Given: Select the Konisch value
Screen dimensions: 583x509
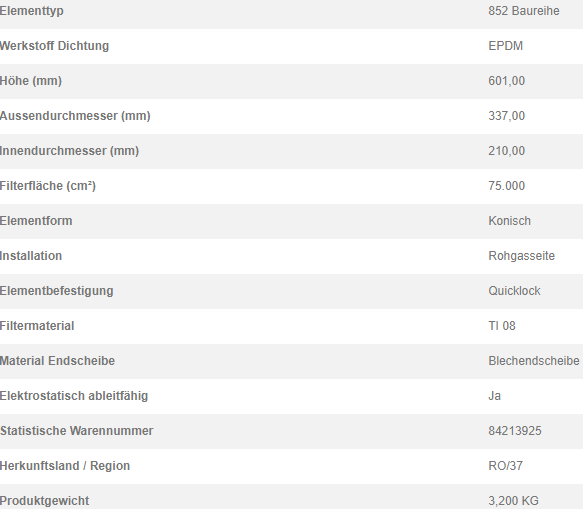Looking at the screenshot, I should coord(509,220).
